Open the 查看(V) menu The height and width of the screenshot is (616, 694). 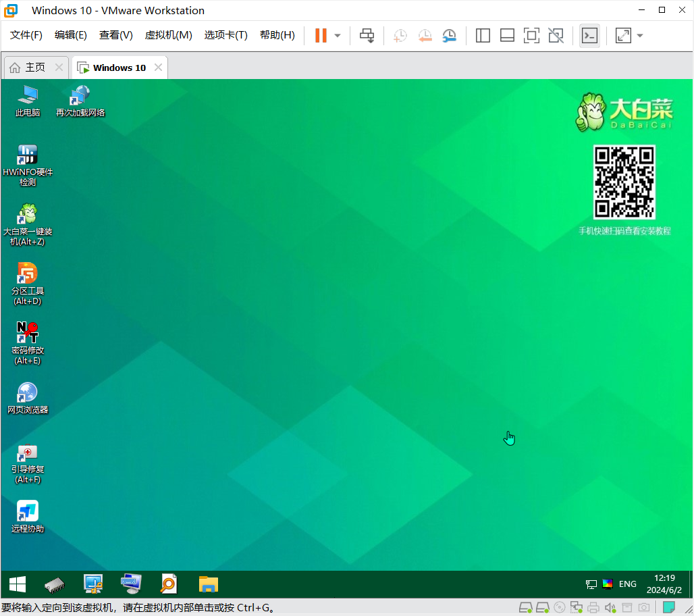tap(116, 35)
